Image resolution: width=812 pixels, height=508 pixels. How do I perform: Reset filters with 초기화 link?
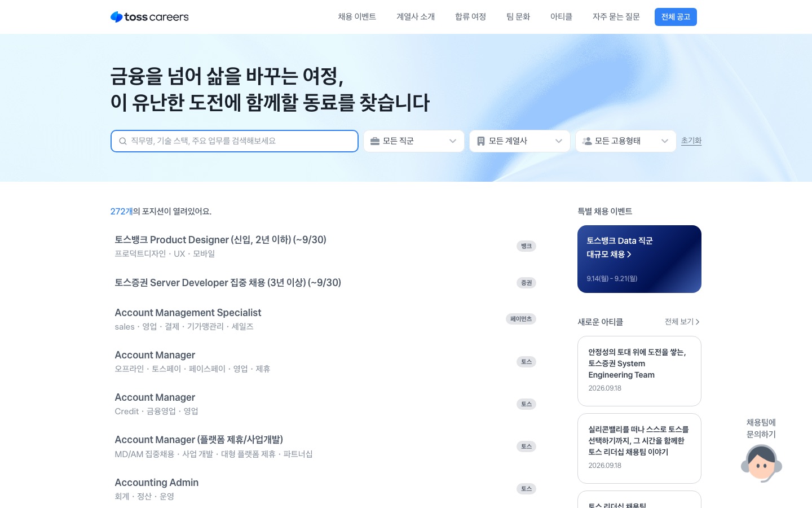691,141
